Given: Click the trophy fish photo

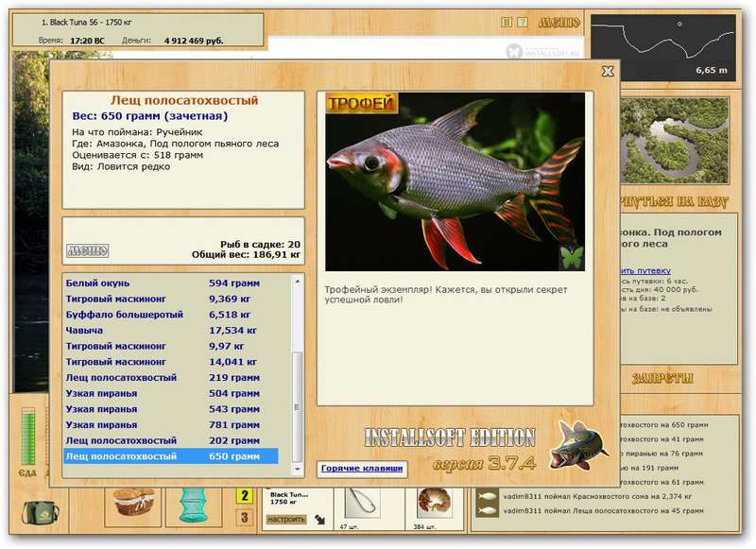Looking at the screenshot, I should click(x=455, y=181).
